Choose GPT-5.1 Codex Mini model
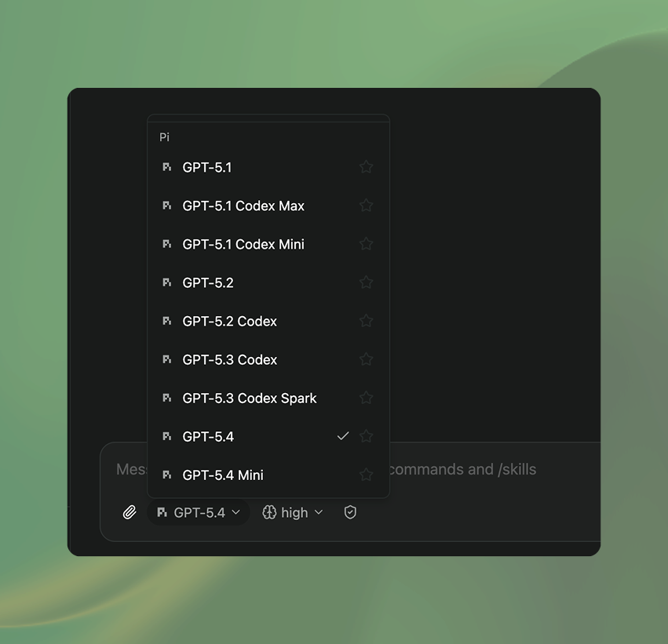 pyautogui.click(x=268, y=244)
